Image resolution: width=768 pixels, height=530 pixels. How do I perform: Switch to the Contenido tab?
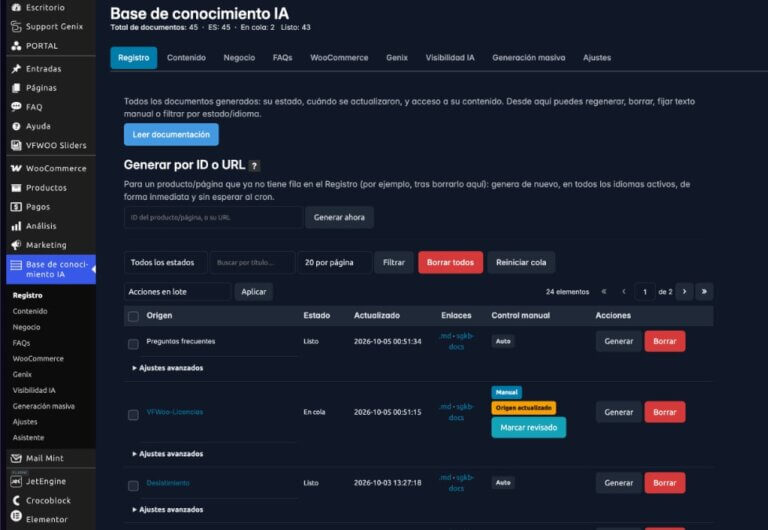tap(186, 58)
